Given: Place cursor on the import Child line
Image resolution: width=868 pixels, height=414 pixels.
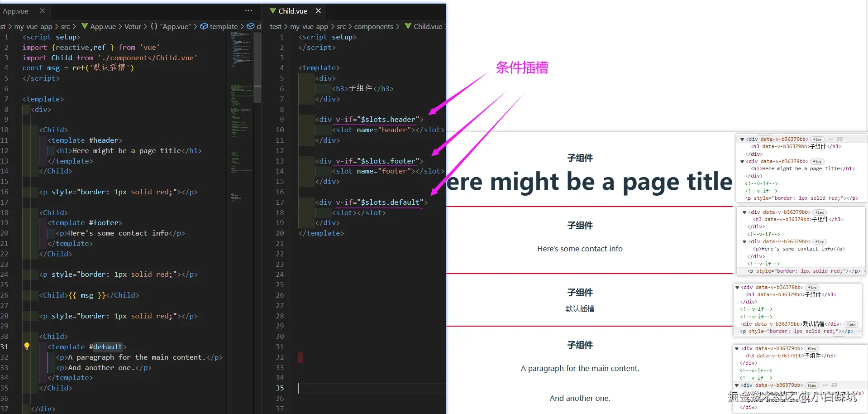Looking at the screenshot, I should click(x=110, y=58).
